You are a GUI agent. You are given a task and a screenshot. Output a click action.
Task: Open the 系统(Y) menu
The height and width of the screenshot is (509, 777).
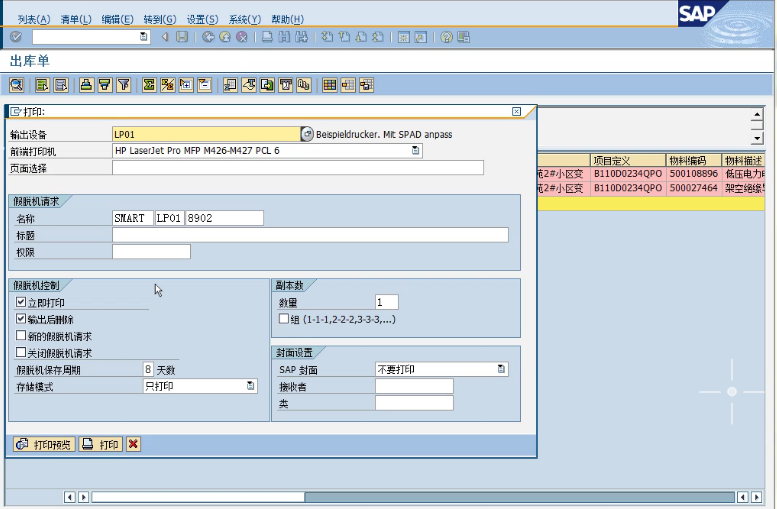[x=244, y=19]
